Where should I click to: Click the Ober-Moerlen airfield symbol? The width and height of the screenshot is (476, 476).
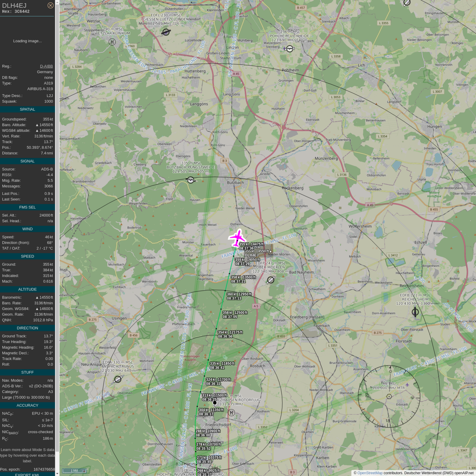271,280
